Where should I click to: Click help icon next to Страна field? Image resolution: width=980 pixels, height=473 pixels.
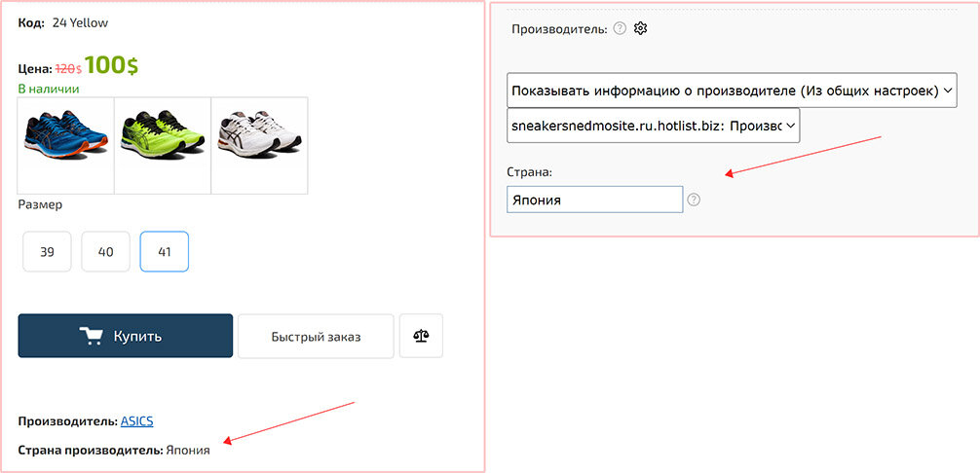point(694,200)
